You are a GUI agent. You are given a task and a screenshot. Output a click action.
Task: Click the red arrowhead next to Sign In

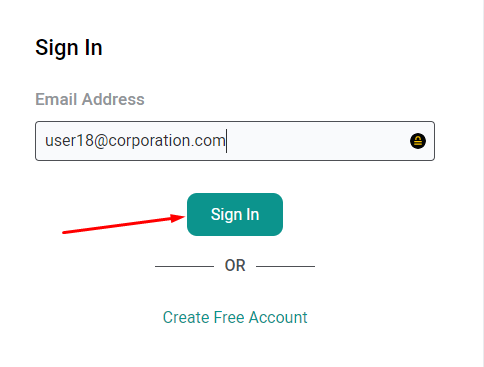(178, 218)
